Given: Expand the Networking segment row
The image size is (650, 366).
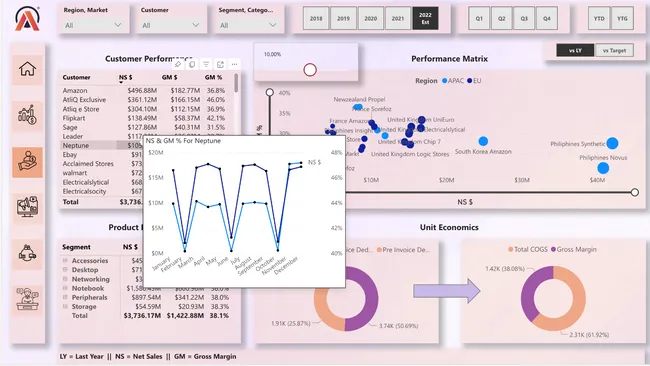Looking at the screenshot, I should tap(65, 279).
